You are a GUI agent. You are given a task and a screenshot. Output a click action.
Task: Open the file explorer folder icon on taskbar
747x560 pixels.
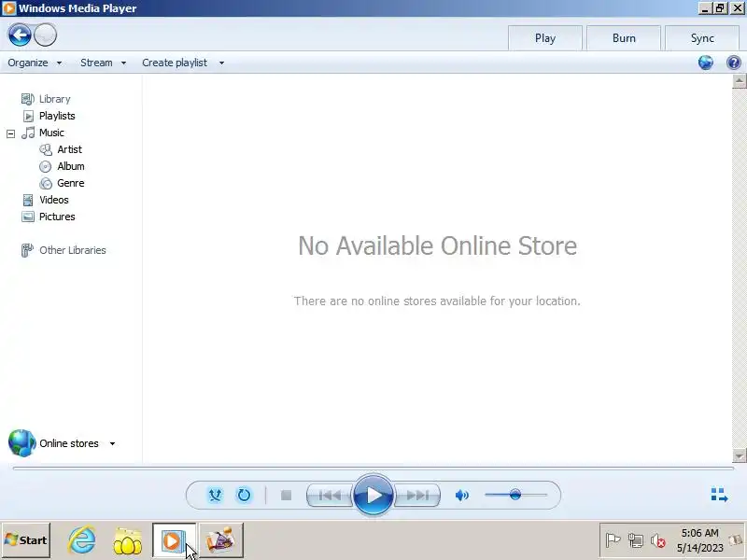coord(128,541)
